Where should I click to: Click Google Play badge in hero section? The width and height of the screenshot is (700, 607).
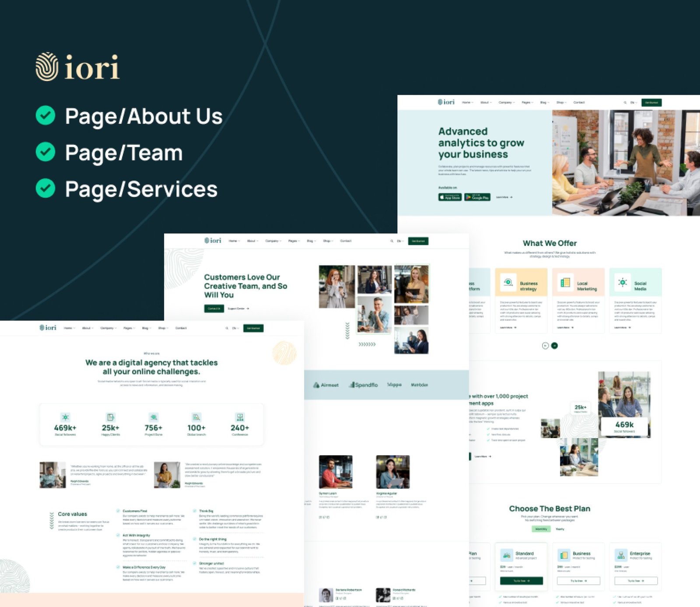(477, 197)
